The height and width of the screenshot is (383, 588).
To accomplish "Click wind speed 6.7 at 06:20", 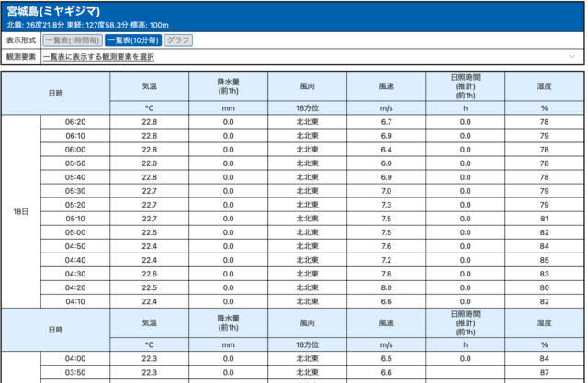I will coord(386,122).
